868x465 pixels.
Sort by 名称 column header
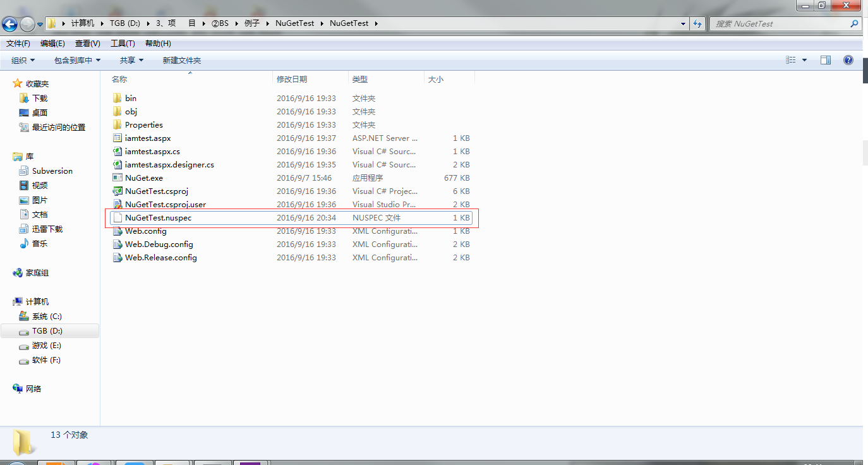(119, 79)
